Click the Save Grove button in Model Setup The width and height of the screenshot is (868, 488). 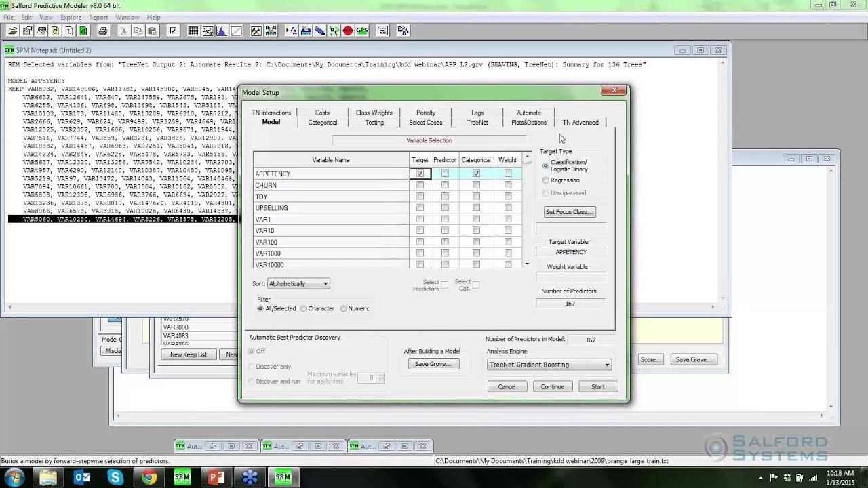click(433, 364)
